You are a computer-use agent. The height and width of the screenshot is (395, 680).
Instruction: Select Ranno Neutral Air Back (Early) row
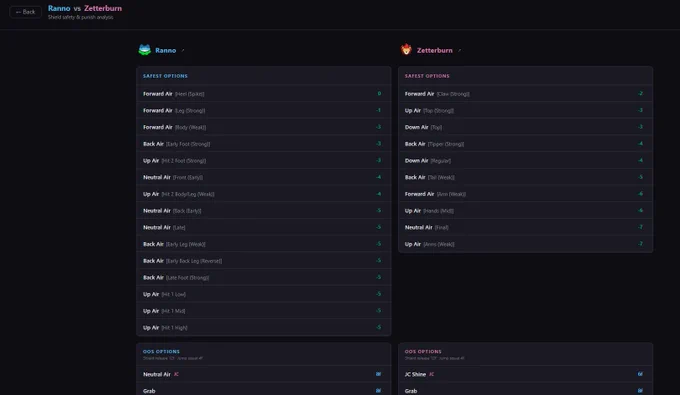[264, 211]
